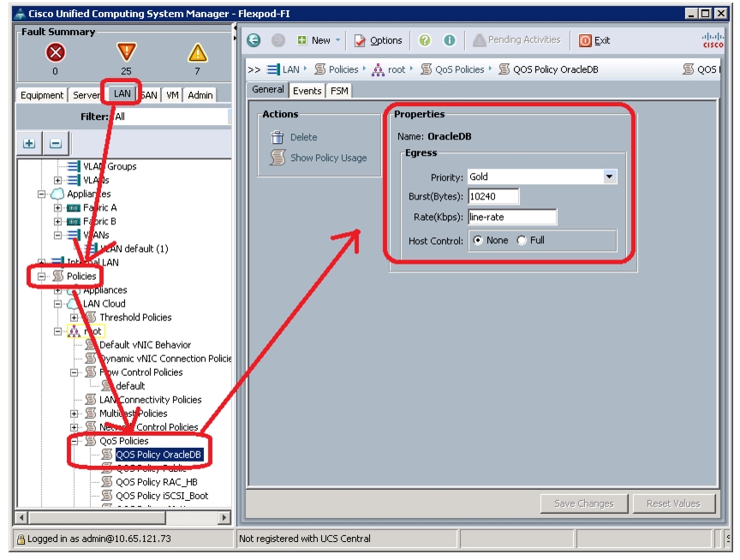Click the QOS Policy RAC_HB scroll icon
This screenshot has width=740, height=560.
[x=107, y=482]
